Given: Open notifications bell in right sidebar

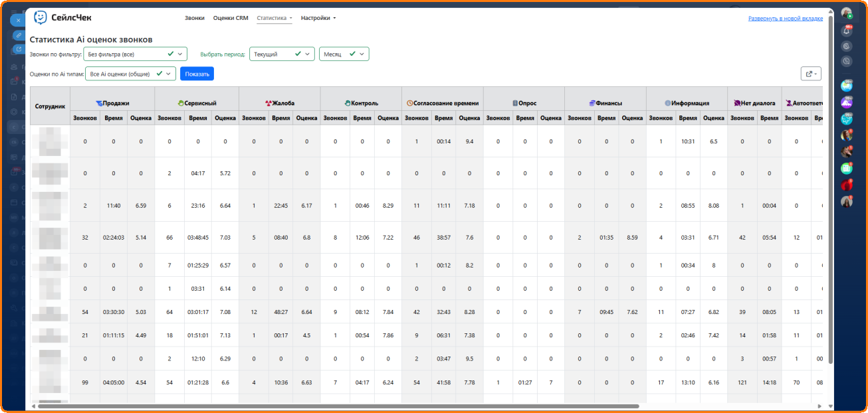Looking at the screenshot, I should (847, 31).
